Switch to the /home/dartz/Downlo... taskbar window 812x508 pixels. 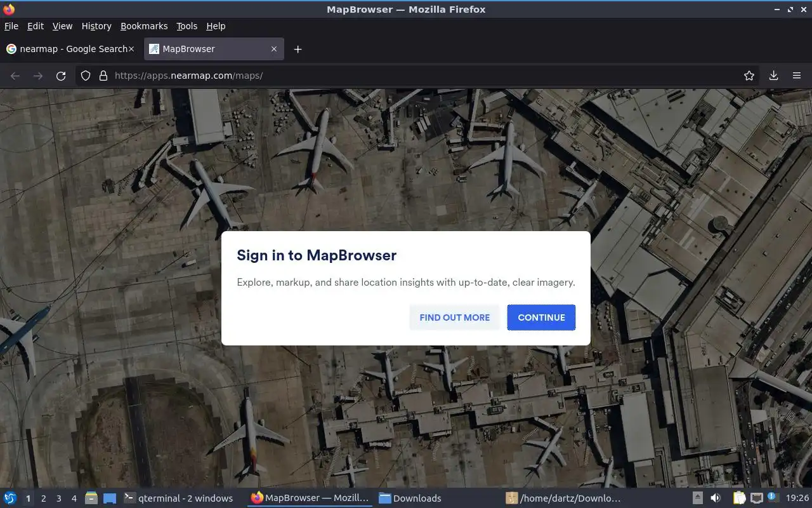click(563, 498)
